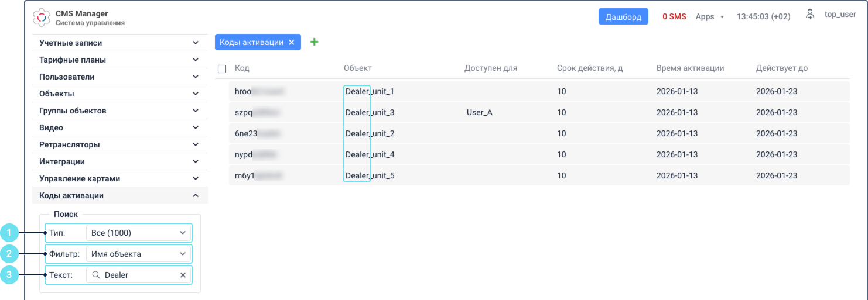Click the code starting with 6ne23
Image resolution: width=868 pixels, height=300 pixels.
(258, 133)
